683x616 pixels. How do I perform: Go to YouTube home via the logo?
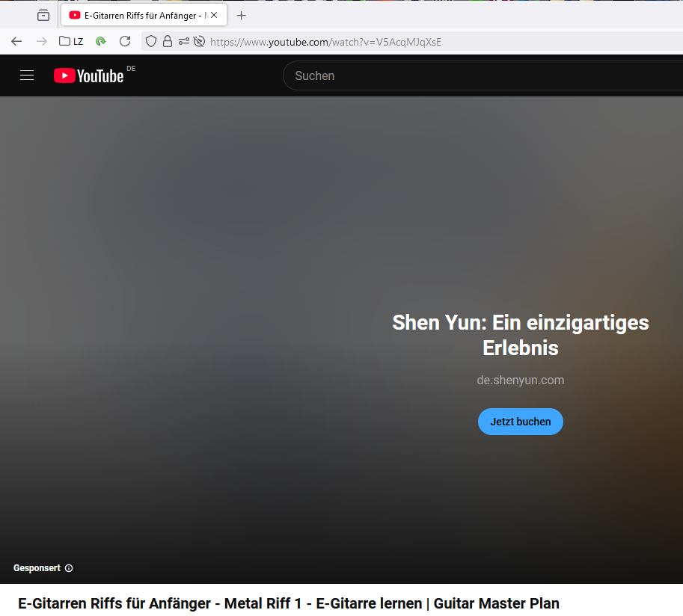(x=89, y=76)
